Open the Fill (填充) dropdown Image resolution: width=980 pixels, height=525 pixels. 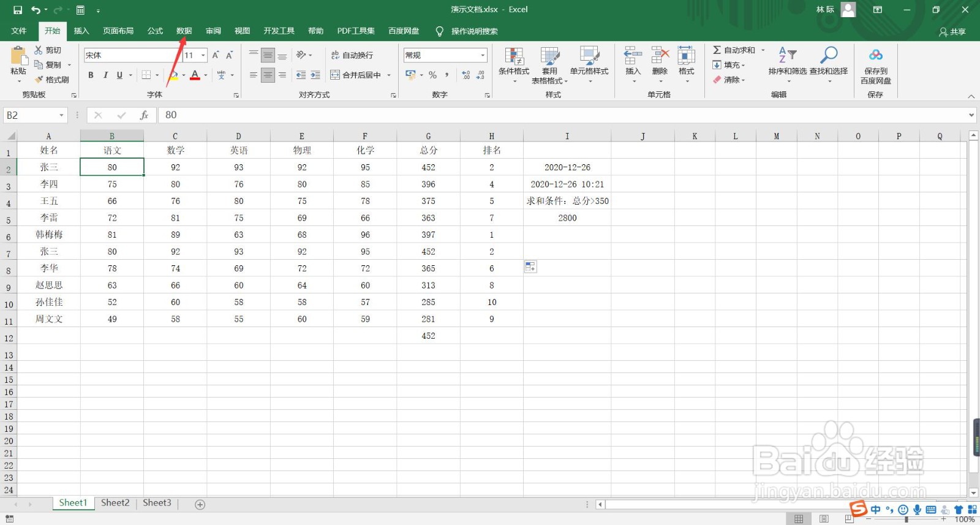[x=729, y=65]
